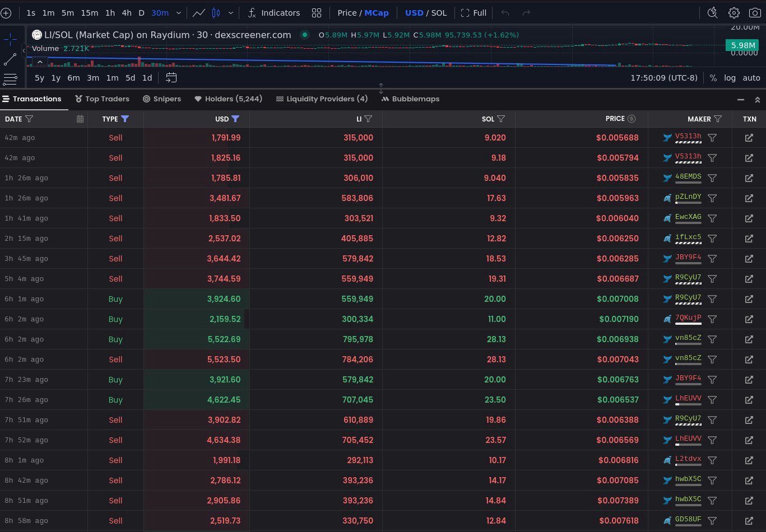Open maker LhEUVV at $0.006537
The height and width of the screenshot is (532, 766).
pos(688,398)
